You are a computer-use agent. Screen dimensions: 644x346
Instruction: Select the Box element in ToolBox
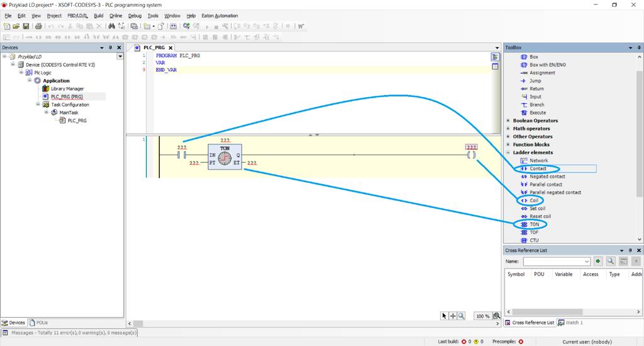click(x=529, y=57)
